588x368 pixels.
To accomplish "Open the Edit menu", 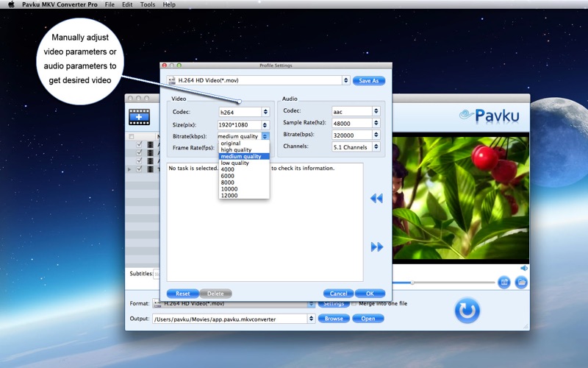I will (127, 4).
